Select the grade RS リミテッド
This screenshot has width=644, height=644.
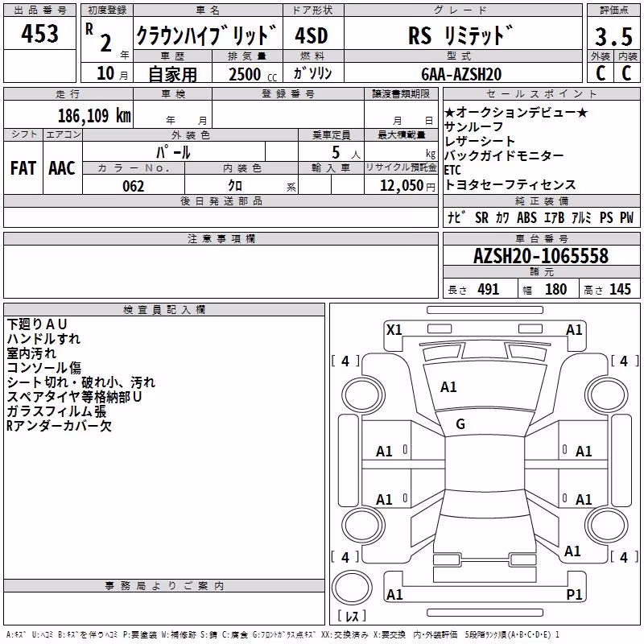click(460, 35)
